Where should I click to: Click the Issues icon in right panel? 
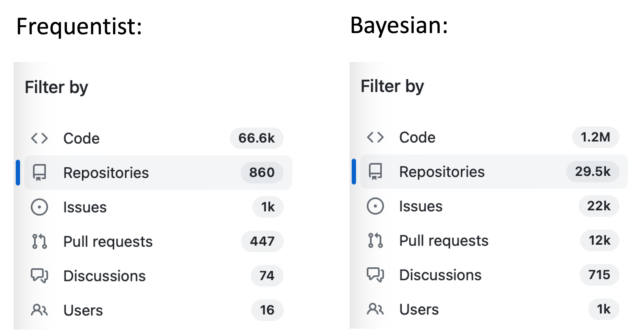click(375, 206)
